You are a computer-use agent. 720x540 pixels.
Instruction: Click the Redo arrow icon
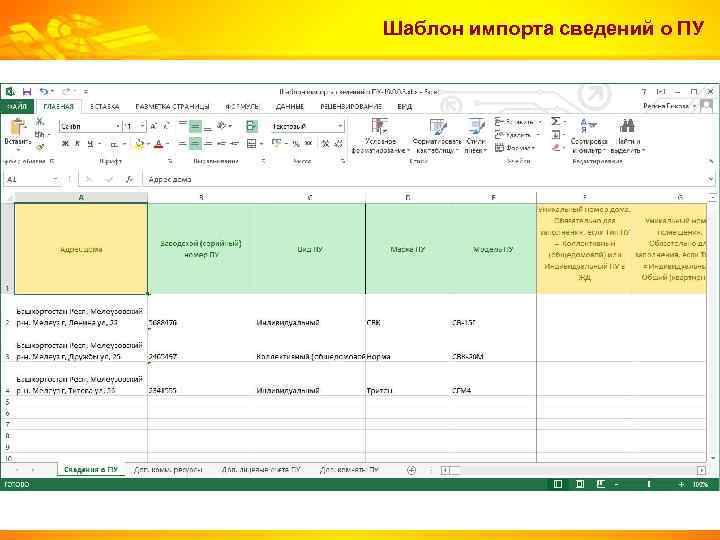coord(67,91)
